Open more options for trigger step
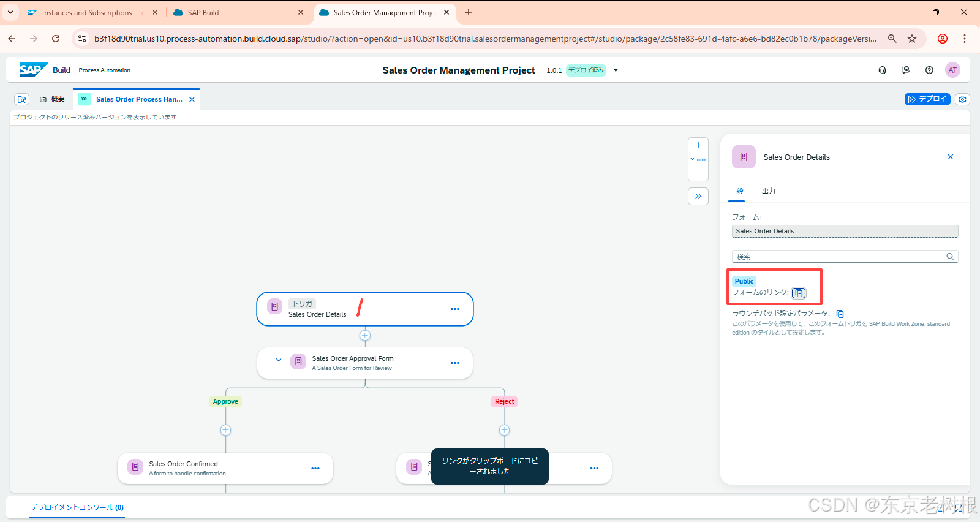 [455, 309]
